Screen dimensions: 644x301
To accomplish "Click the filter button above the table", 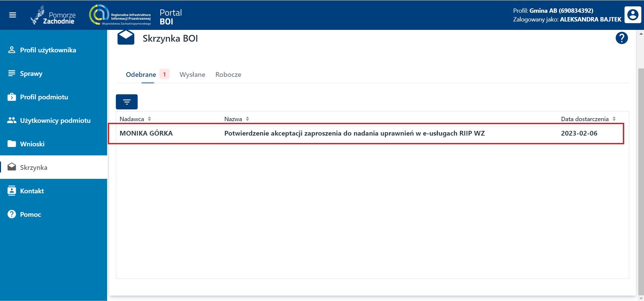I will (127, 102).
